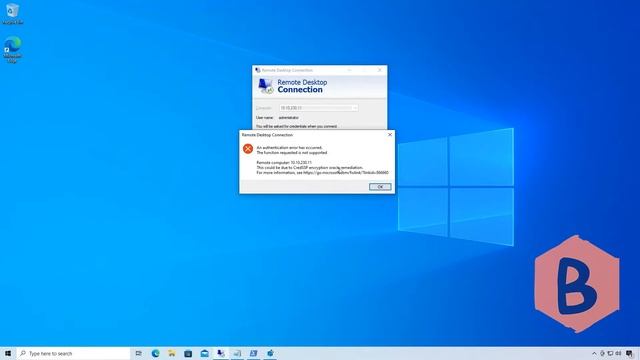
Task: Open the Windows Start menu
Action: tap(8, 353)
